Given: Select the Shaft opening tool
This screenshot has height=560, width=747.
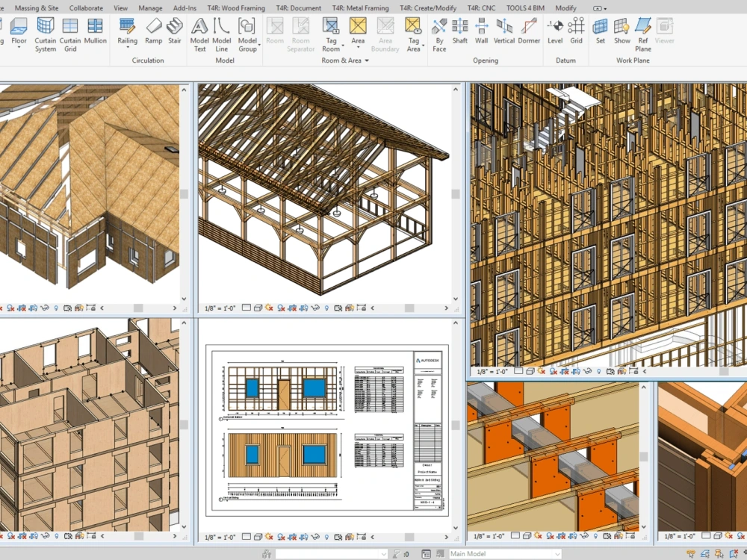Looking at the screenshot, I should click(459, 35).
